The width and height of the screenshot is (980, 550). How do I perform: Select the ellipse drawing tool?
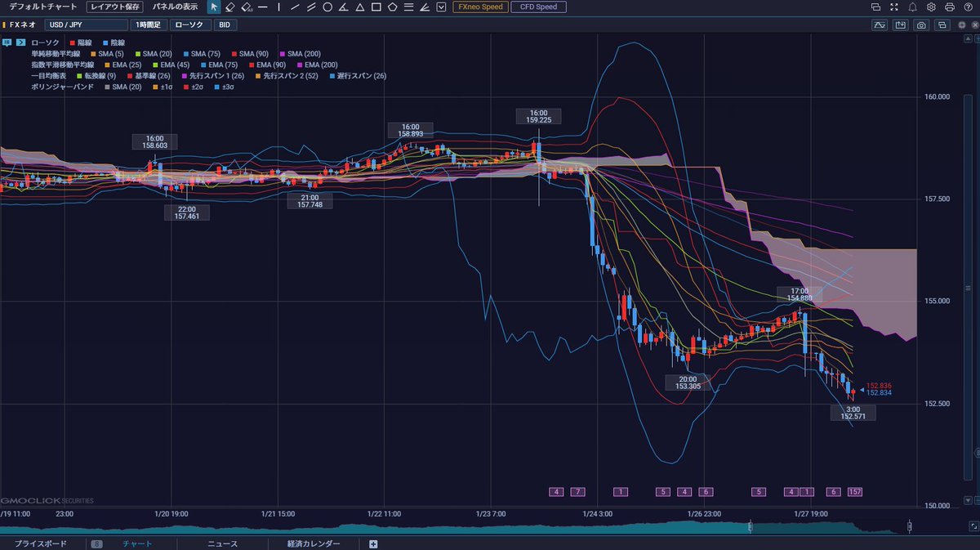327,7
